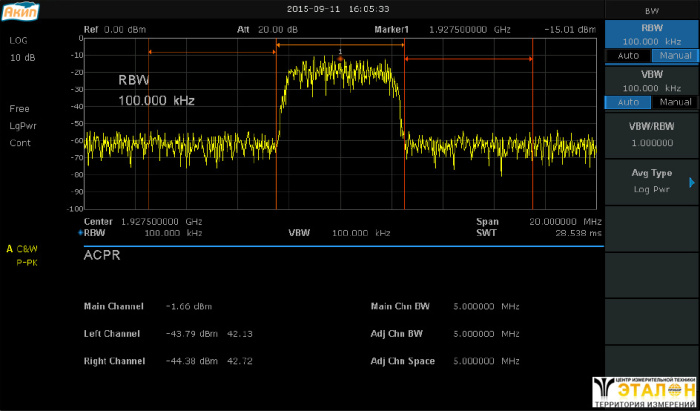The height and width of the screenshot is (411, 700).
Task: Select marker 1 on the signal peak
Action: [340, 52]
